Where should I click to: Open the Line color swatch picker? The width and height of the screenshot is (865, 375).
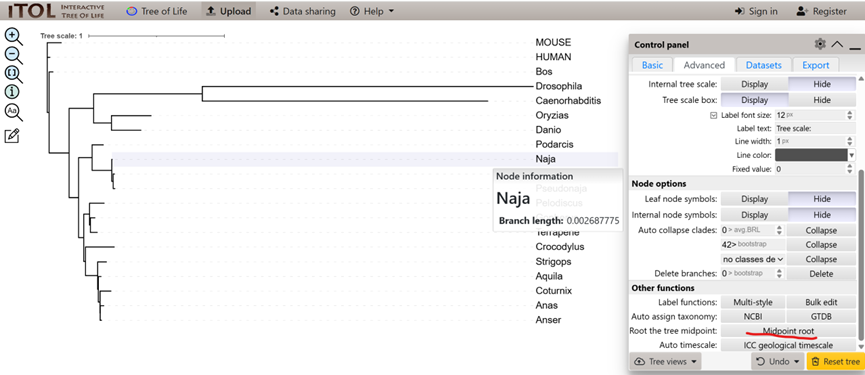click(x=811, y=156)
